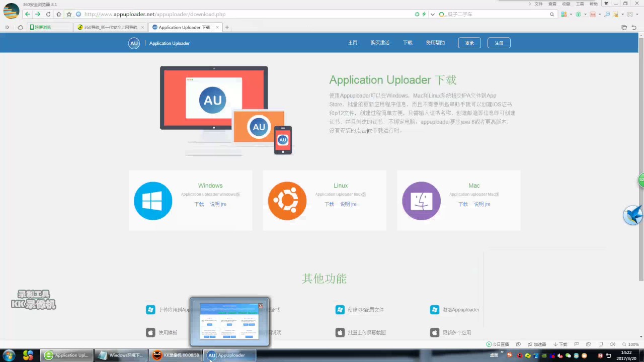Click the green lightning speed-mode icon

point(424,14)
